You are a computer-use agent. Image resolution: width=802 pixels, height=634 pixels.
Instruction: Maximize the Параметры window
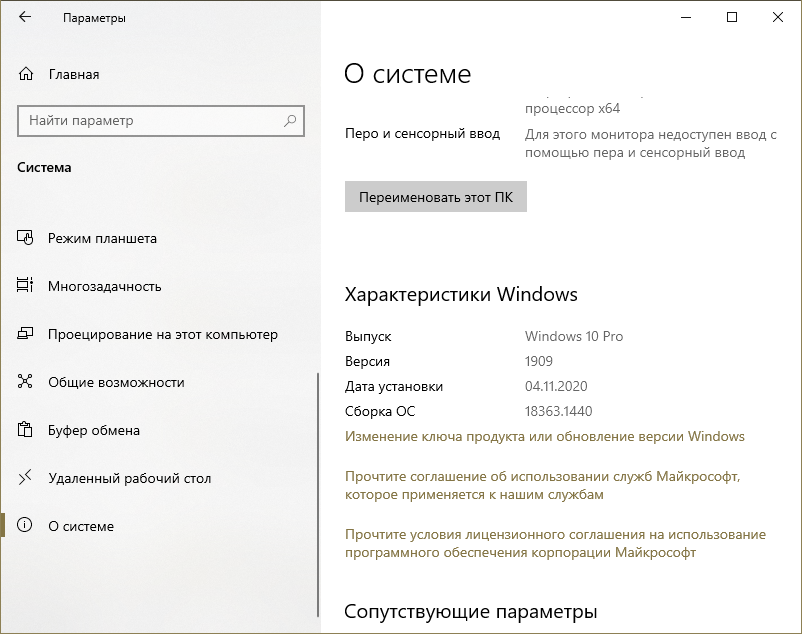[732, 18]
